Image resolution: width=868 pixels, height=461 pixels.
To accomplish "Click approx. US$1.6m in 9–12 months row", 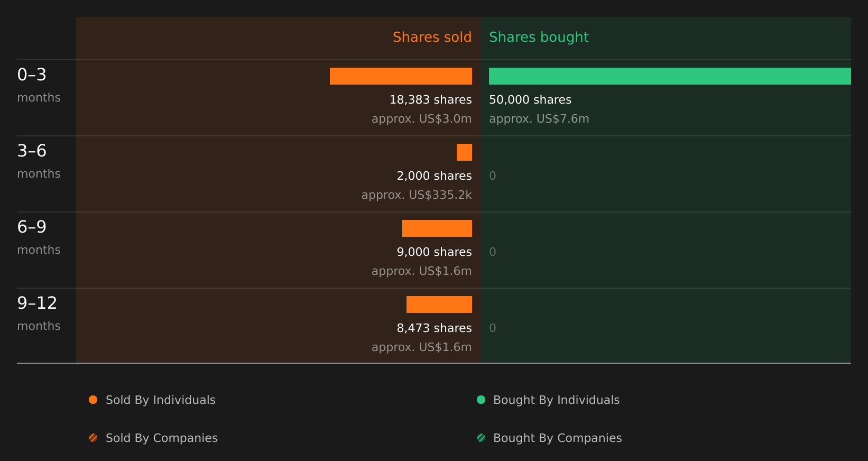I will (422, 347).
